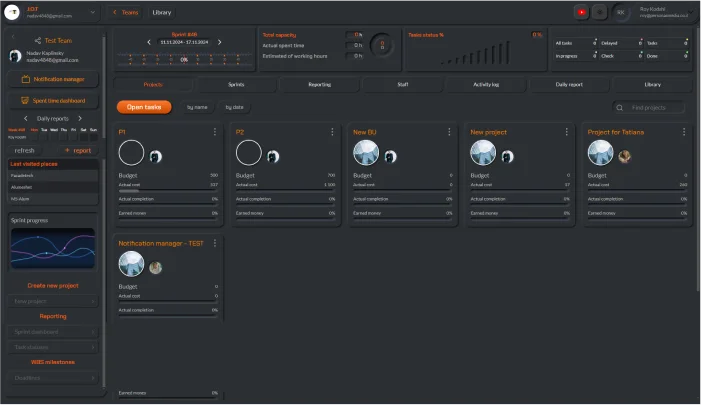Open Nadav Kaplinsky's profile avatar in the sidebar
This screenshot has width=701, height=405.
click(x=15, y=56)
